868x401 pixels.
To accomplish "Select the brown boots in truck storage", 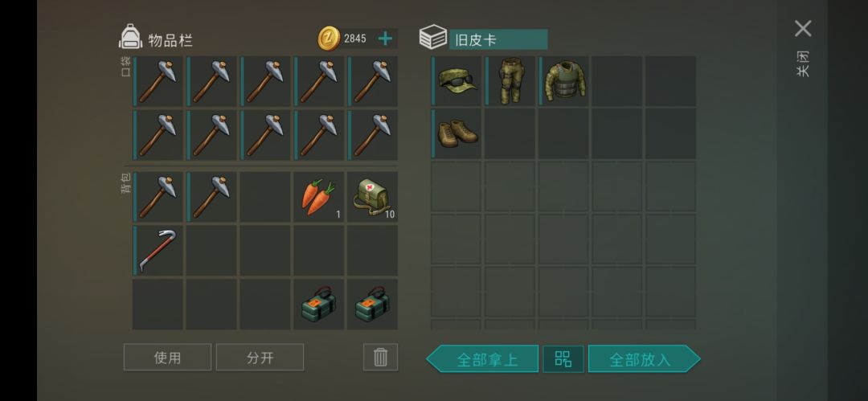I will click(x=457, y=134).
